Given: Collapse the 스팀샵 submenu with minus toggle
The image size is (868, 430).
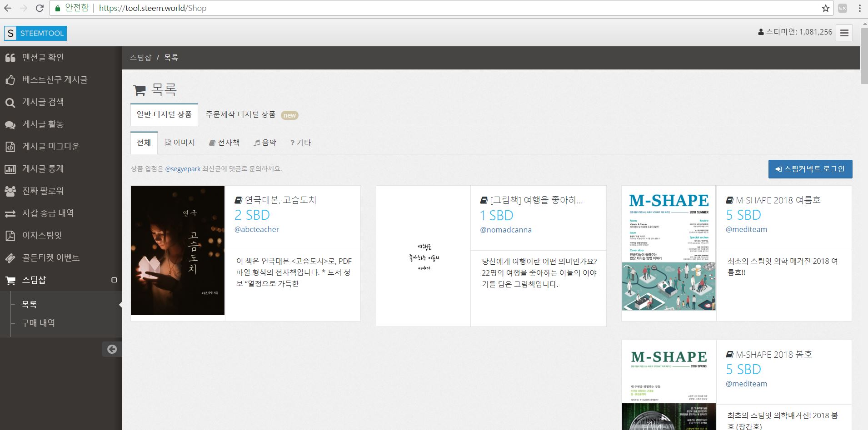Looking at the screenshot, I should [x=114, y=280].
